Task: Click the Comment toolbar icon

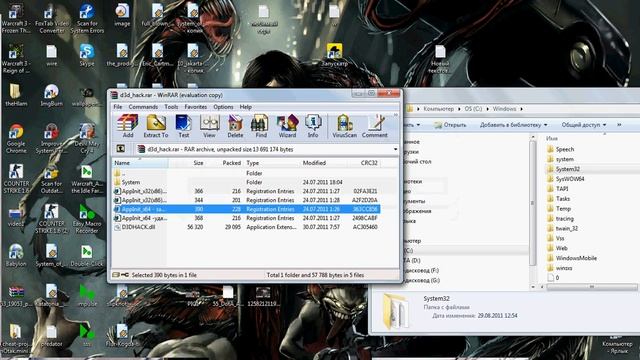Action: [x=375, y=126]
